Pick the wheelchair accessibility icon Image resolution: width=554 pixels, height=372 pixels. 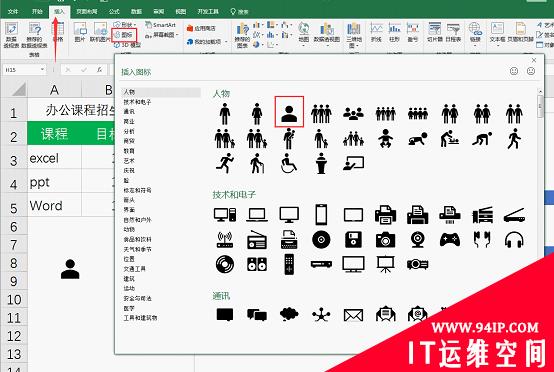(x=289, y=163)
